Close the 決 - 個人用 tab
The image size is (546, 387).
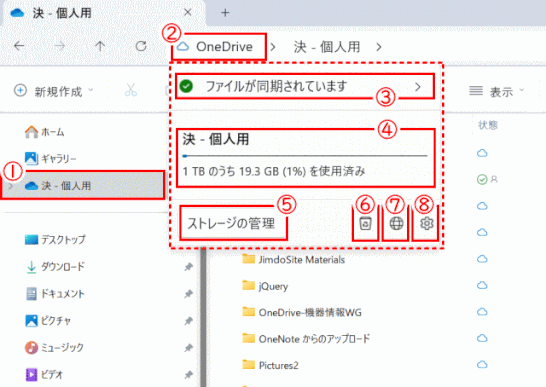click(x=188, y=13)
